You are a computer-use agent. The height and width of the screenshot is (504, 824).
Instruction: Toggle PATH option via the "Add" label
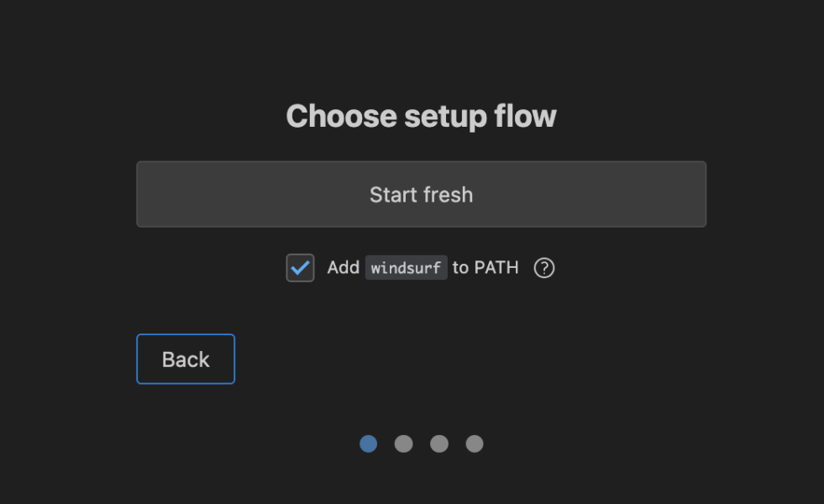pyautogui.click(x=344, y=267)
